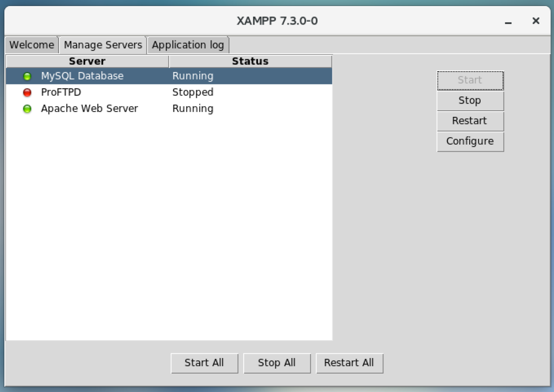
Task: Click the green status icon beside Apache Web Server
Action: click(27, 109)
